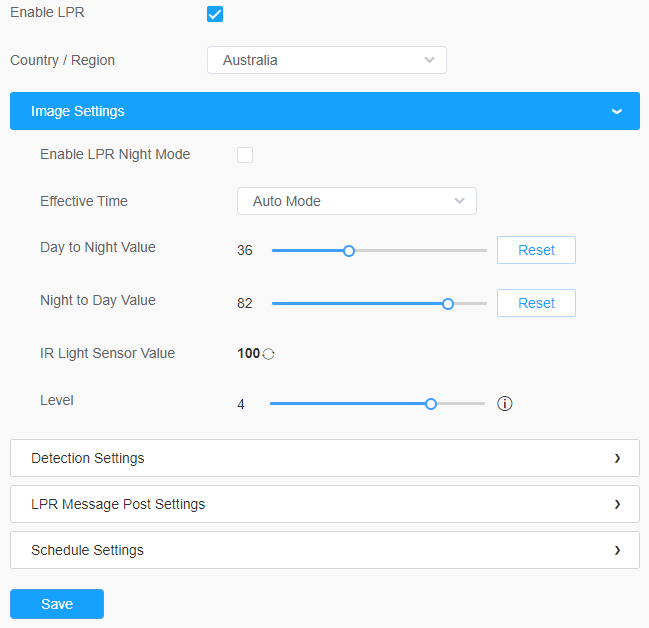Click the Day to Night slider handle
The image size is (649, 628).
pyautogui.click(x=349, y=251)
